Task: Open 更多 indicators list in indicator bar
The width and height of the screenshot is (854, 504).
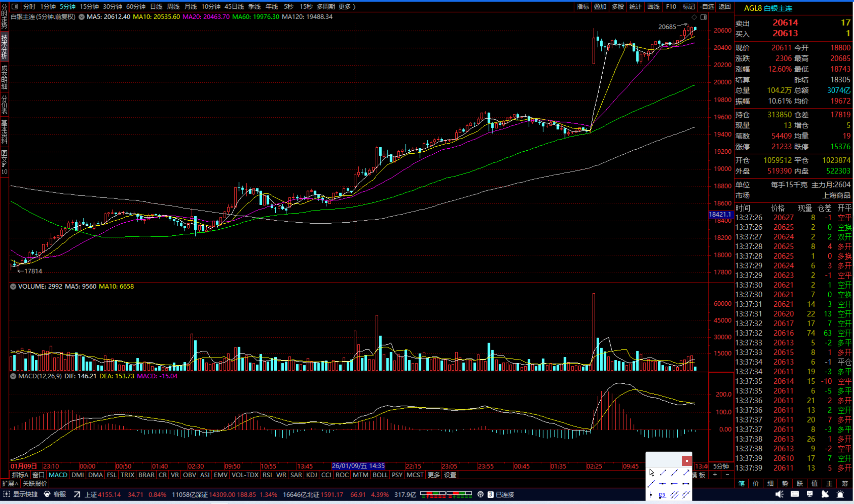Action: 433,475
